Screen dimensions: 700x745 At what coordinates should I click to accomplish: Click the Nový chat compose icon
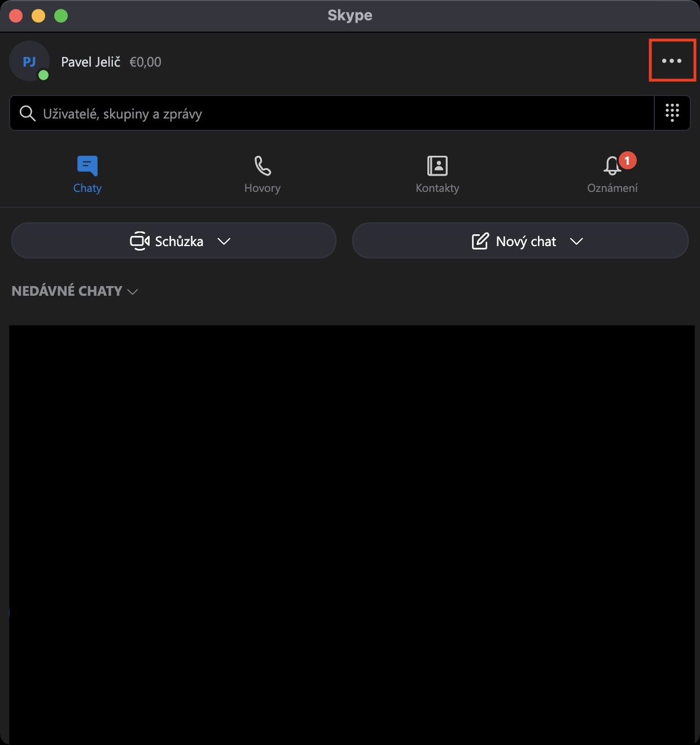pyautogui.click(x=480, y=241)
